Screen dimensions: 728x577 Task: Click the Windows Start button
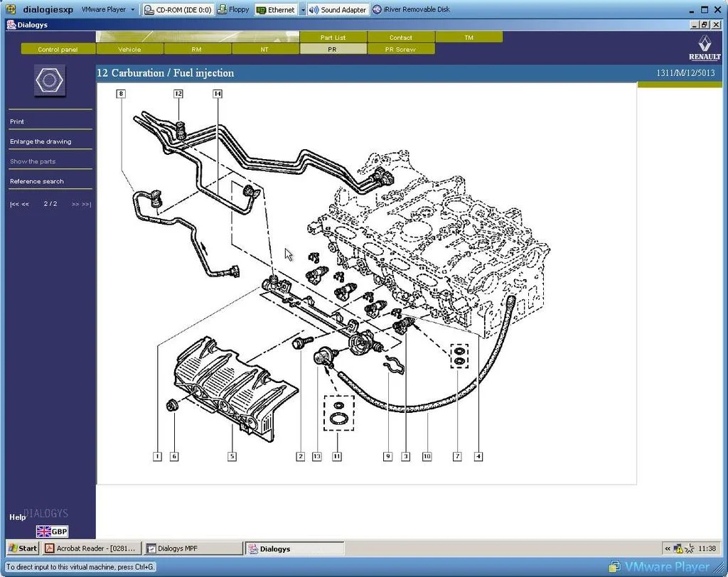pyautogui.click(x=23, y=548)
